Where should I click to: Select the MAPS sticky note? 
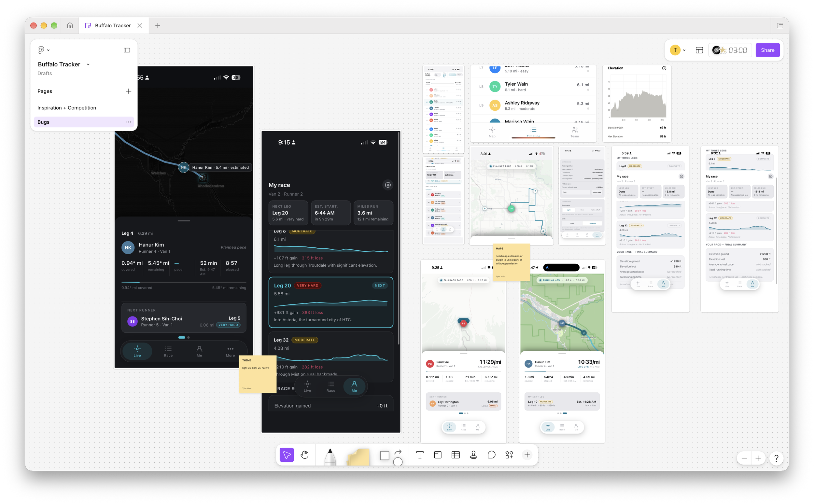511,262
